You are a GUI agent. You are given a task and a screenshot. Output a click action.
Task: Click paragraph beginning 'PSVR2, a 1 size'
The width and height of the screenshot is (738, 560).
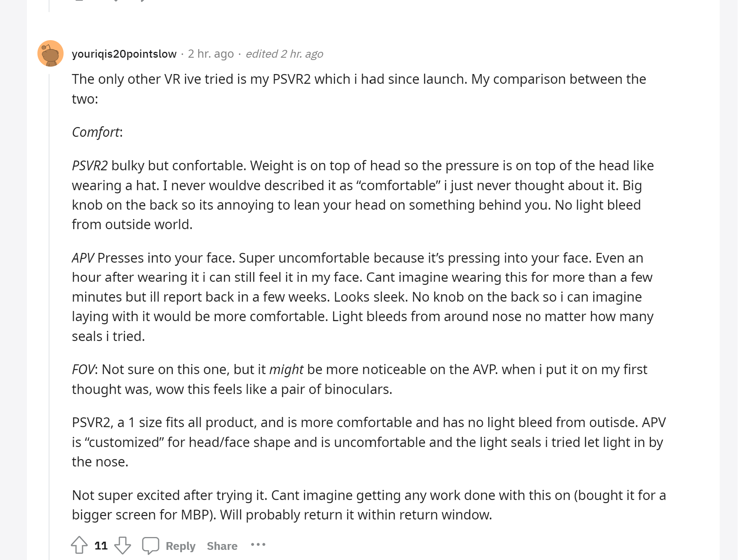[x=369, y=442]
